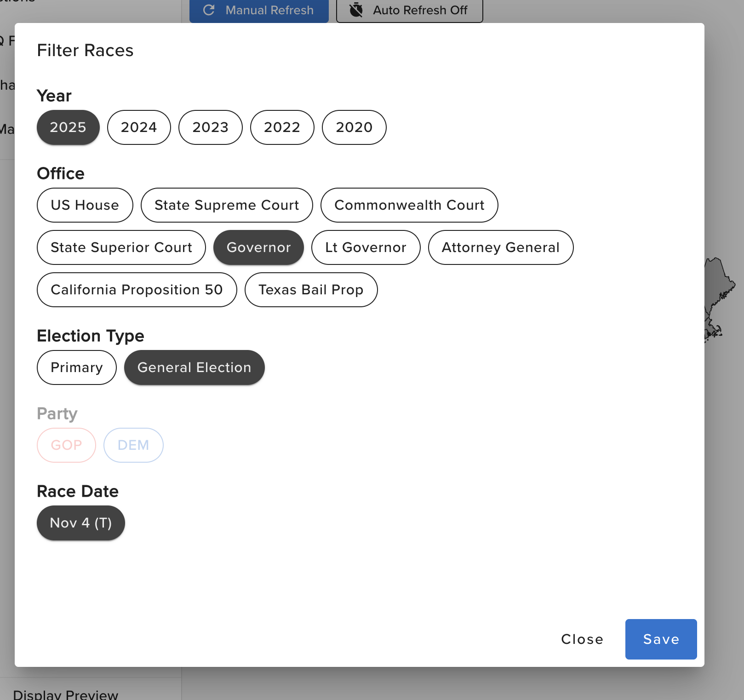Select the 2024 year filter

click(x=139, y=127)
